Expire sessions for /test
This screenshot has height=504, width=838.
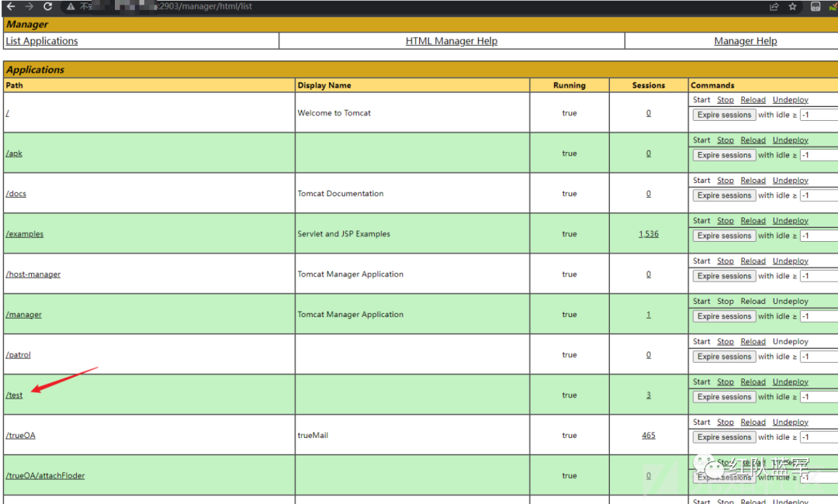point(724,397)
